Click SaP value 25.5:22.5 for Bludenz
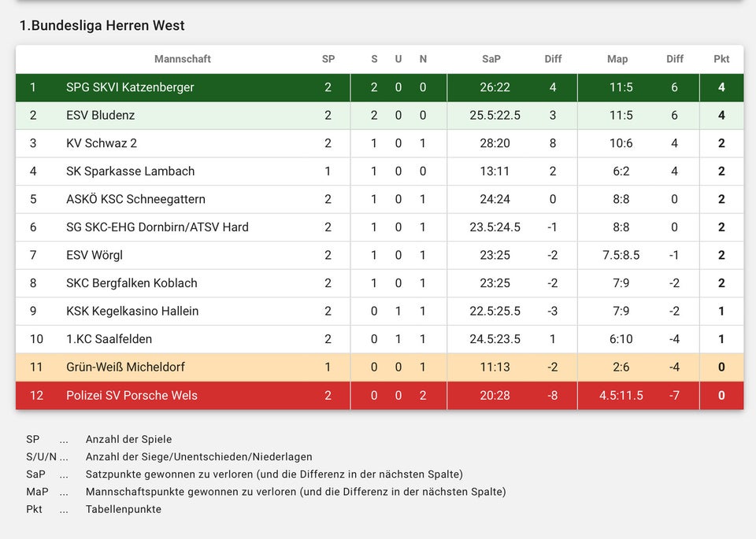This screenshot has width=756, height=539. (x=495, y=115)
